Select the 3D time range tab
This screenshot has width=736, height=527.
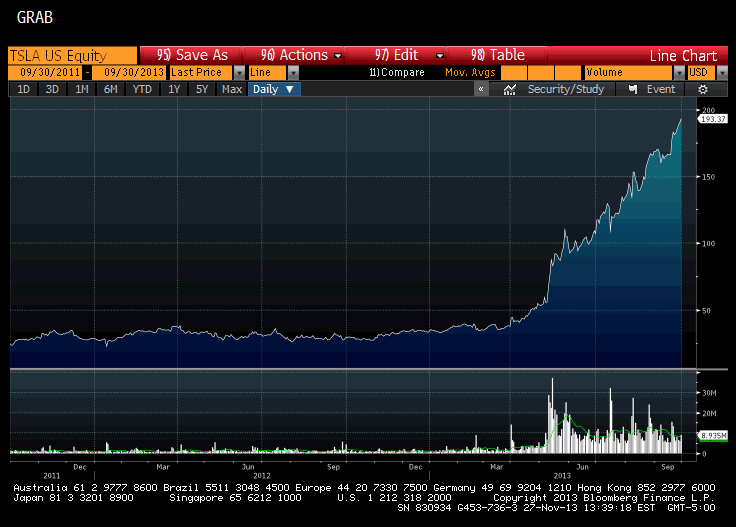pos(52,89)
